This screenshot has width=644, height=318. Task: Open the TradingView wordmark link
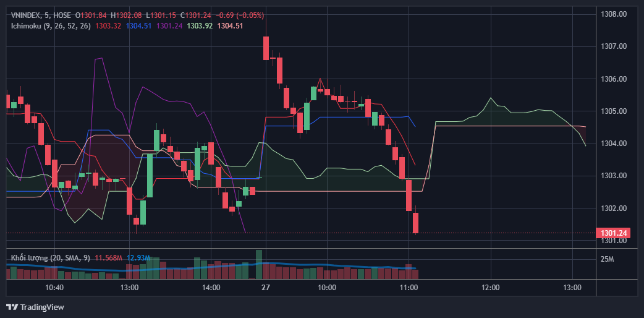point(42,307)
